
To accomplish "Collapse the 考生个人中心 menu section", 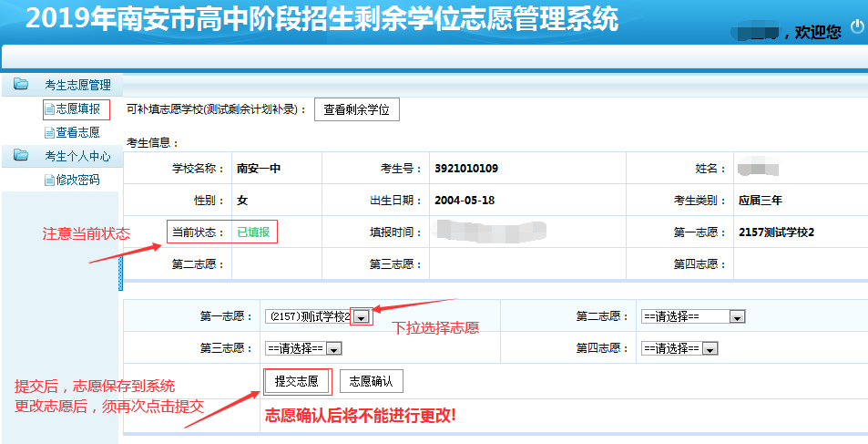I will click(x=61, y=156).
